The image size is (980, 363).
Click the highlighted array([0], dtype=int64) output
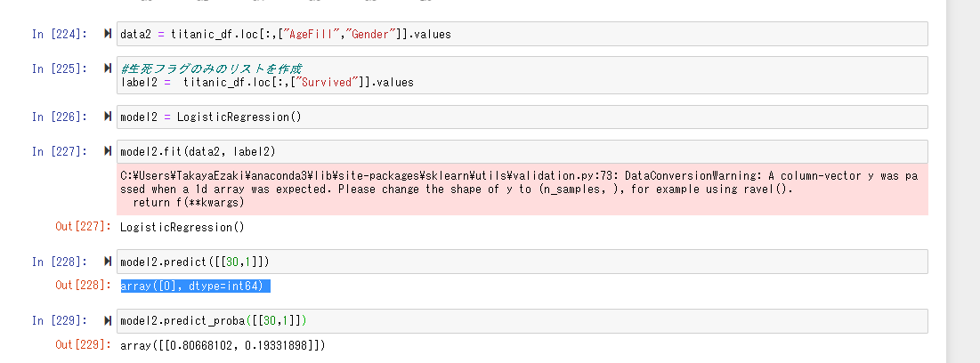[x=195, y=286]
